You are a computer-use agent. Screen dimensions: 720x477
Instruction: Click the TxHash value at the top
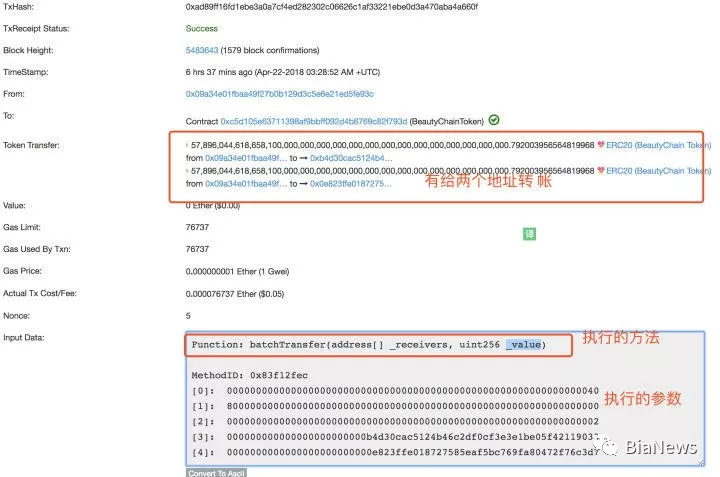click(x=332, y=7)
